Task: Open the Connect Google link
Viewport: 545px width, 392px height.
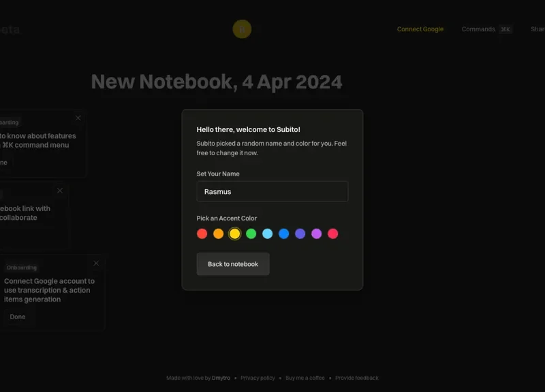Action: click(420, 29)
